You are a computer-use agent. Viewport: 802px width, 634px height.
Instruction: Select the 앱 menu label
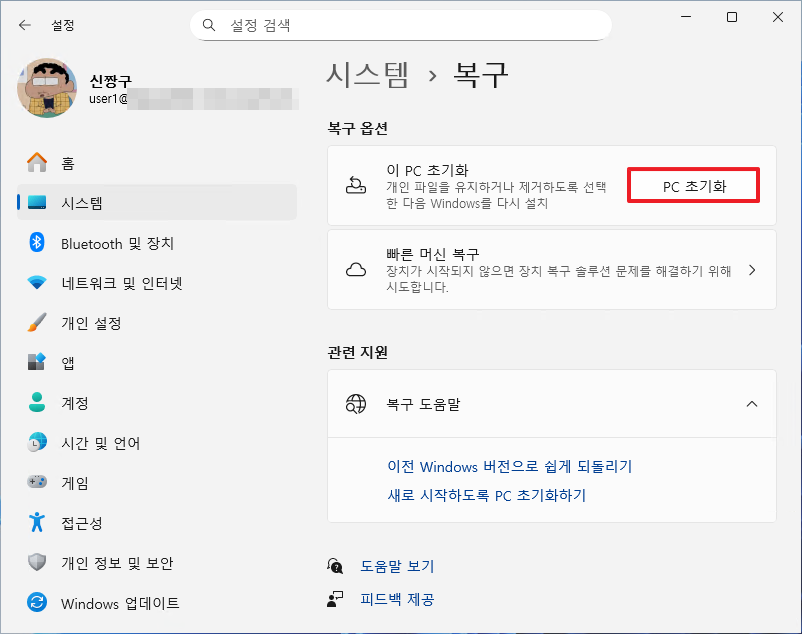coord(68,363)
